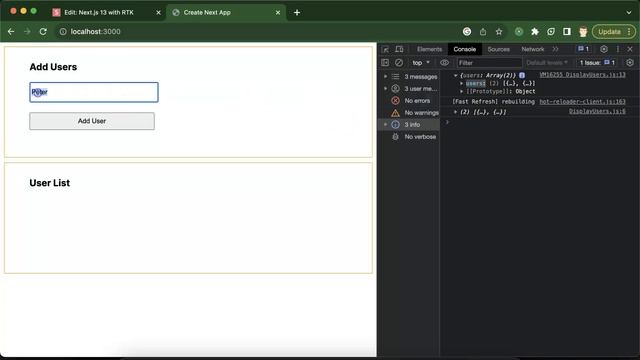
Task: Select the Console tab
Action: [464, 49]
